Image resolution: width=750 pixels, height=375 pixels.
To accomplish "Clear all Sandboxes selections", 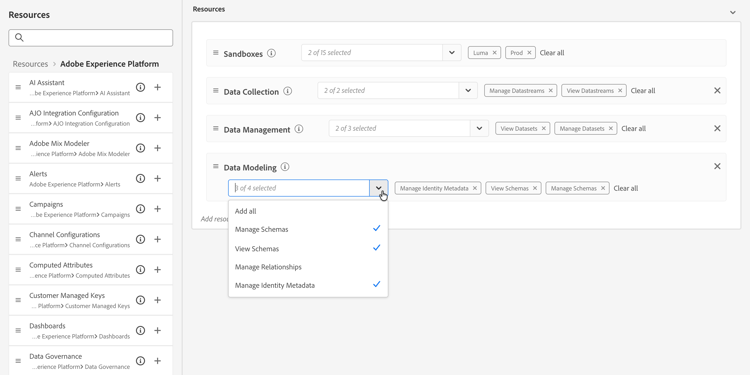I will [x=552, y=53].
